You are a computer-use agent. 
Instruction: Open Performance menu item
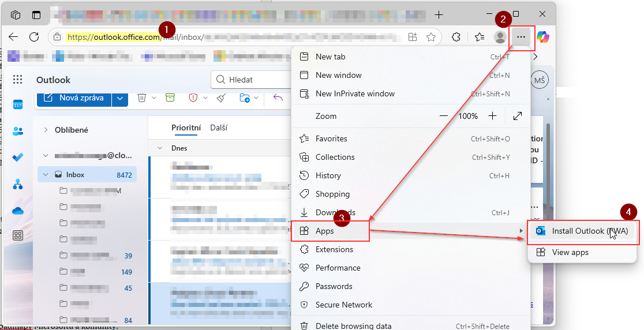[x=412, y=268]
